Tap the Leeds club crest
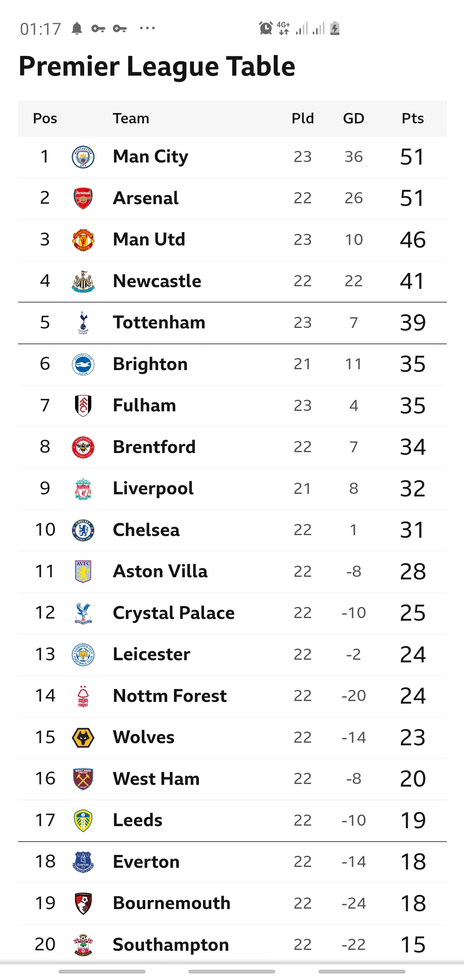The height and width of the screenshot is (980, 464). click(83, 821)
